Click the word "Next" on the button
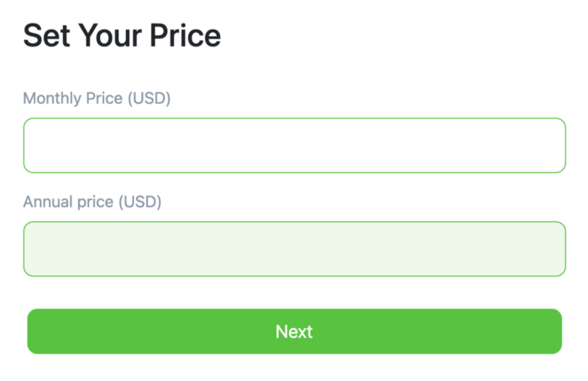Screen dimensions: 588x381 point(294,331)
